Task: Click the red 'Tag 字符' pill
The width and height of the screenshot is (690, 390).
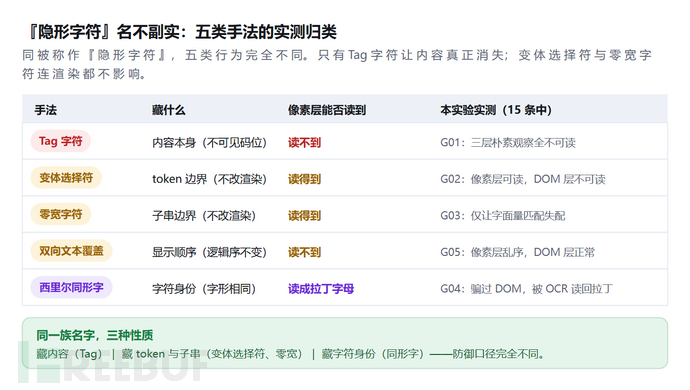Action: coord(60,141)
